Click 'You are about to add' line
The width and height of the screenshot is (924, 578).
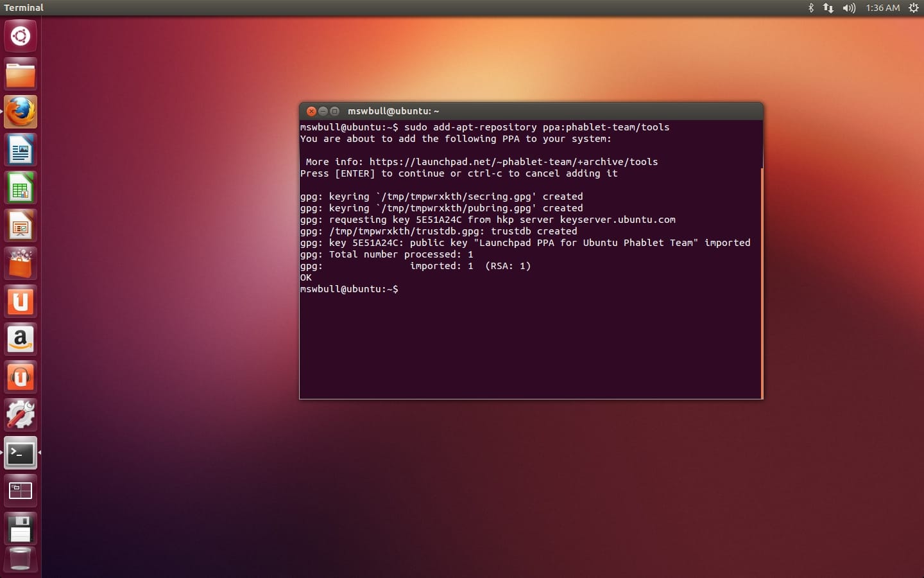(456, 139)
